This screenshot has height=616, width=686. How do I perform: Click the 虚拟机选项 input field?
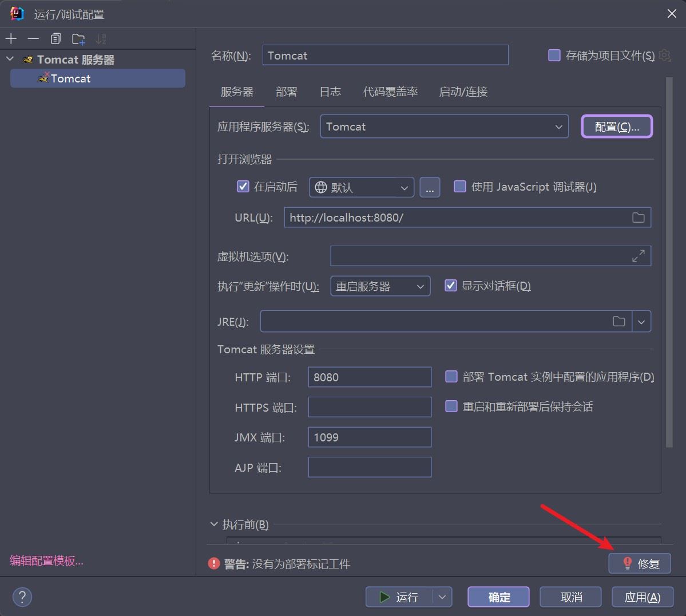(490, 256)
